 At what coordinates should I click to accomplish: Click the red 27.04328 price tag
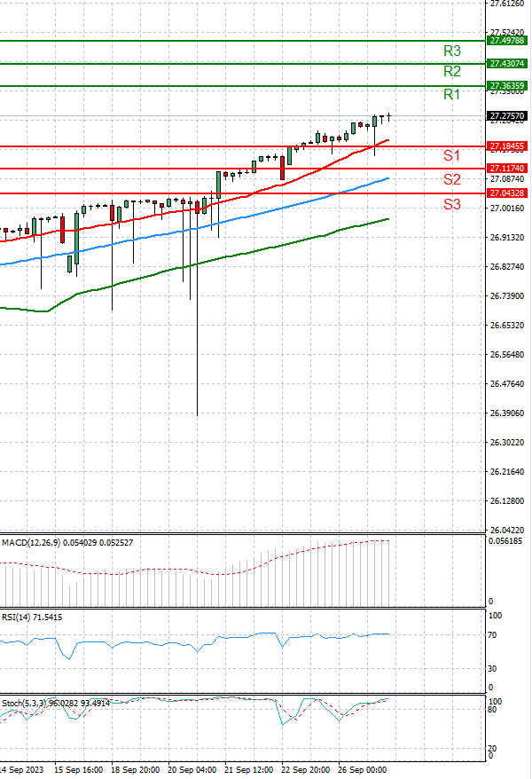click(x=508, y=193)
